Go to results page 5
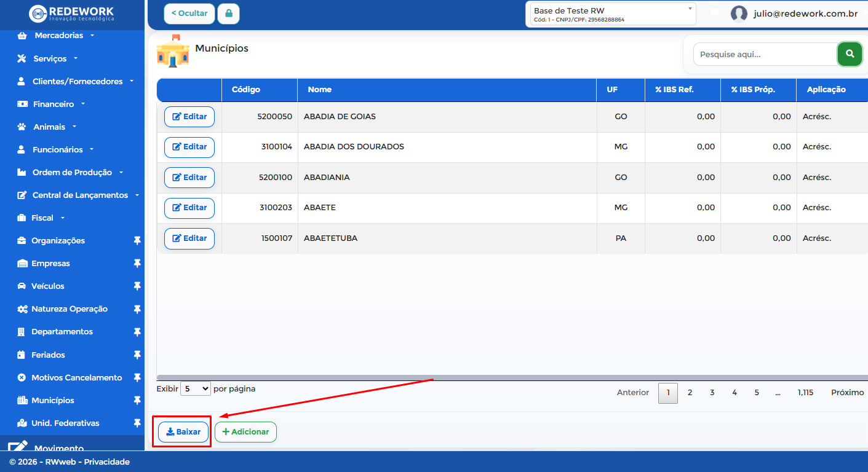The height and width of the screenshot is (472, 868). (x=757, y=393)
